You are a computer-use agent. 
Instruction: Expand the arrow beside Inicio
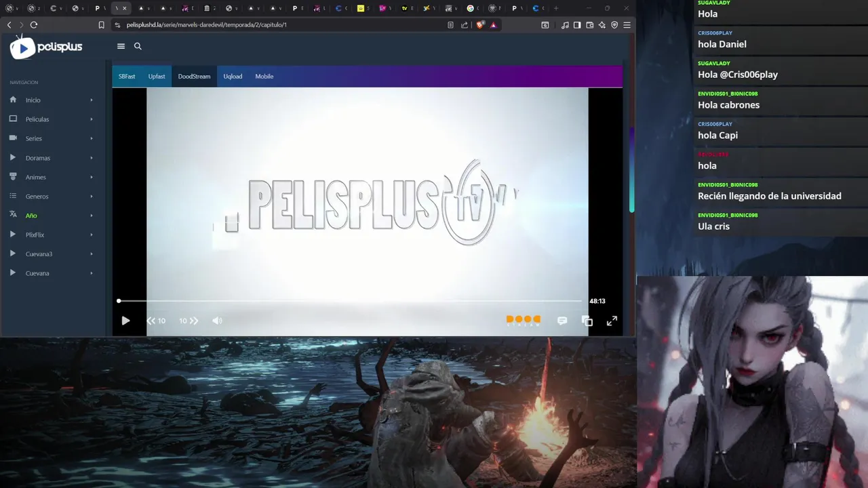click(x=92, y=100)
